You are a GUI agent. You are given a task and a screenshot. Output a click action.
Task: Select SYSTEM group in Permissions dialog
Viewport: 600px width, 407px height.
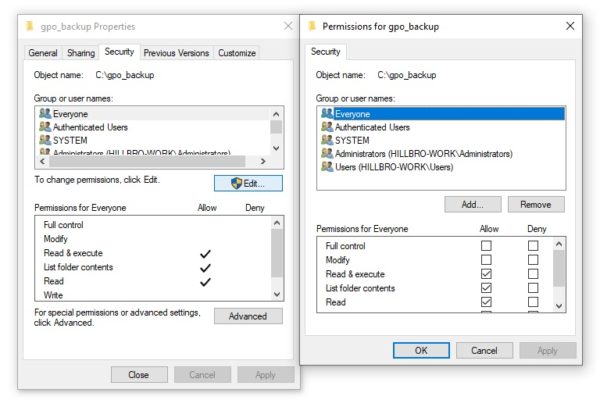coord(351,141)
